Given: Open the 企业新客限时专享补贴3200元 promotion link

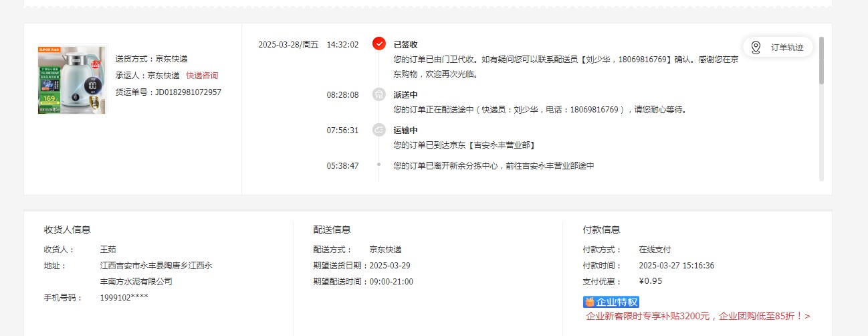Looking at the screenshot, I should [x=697, y=316].
